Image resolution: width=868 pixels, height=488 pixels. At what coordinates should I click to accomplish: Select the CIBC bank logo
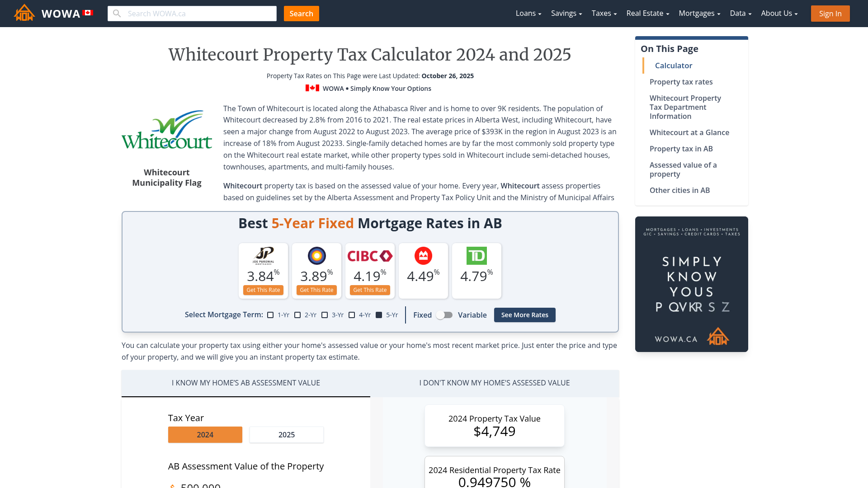coord(370,256)
